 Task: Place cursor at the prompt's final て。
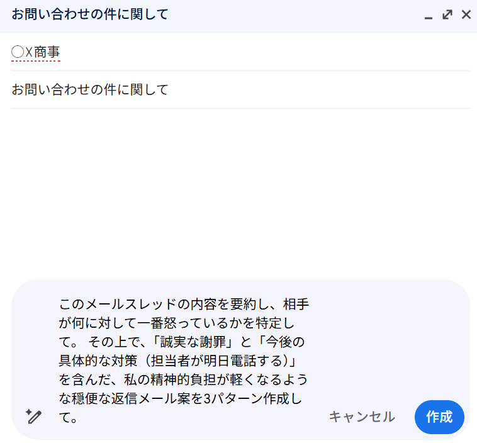click(x=68, y=418)
